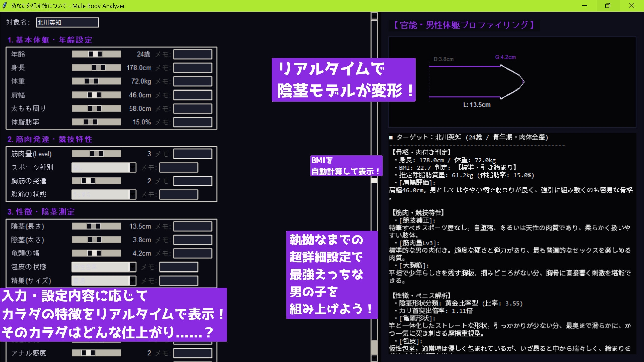Click the settings panel scrollbar up arrow
The height and width of the screenshot is (362, 644).
[374, 16]
